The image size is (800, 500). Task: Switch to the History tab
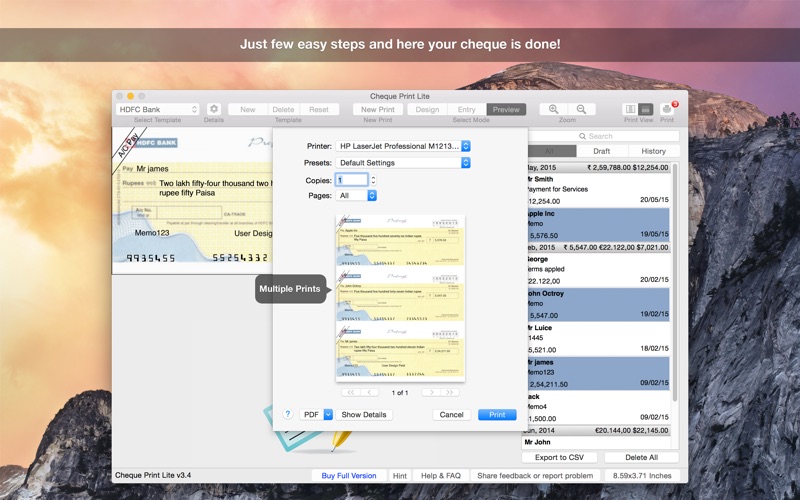(654, 151)
